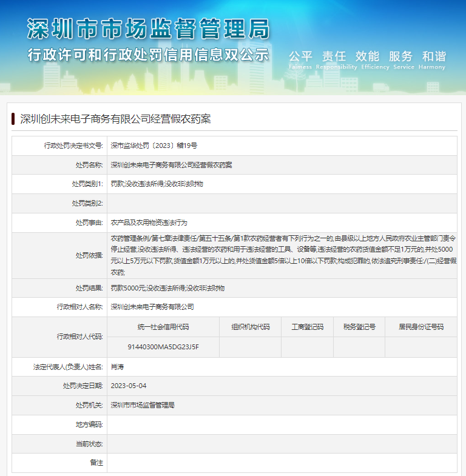The image size is (466, 476).
Task: Click the 服务 Service slogan
Action: pyautogui.click(x=404, y=60)
